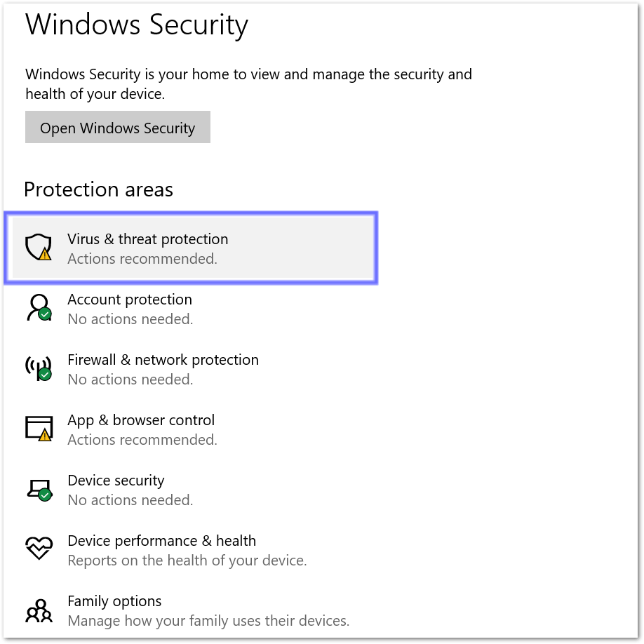Open Family options entry

pos(114,601)
